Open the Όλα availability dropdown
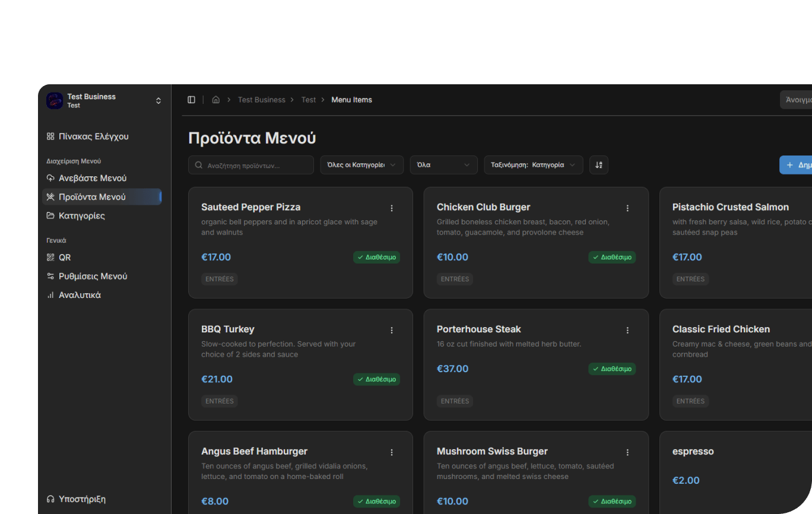The height and width of the screenshot is (514, 812). pyautogui.click(x=444, y=165)
